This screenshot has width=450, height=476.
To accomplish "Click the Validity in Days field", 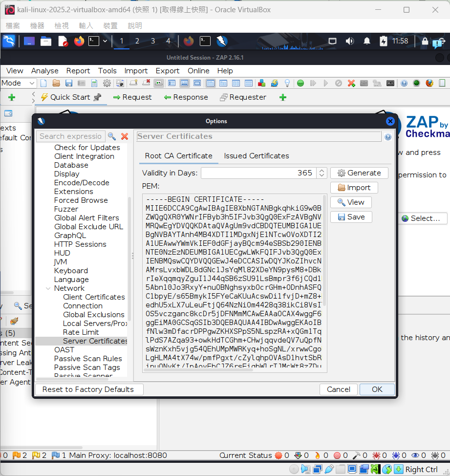I will (x=259, y=173).
